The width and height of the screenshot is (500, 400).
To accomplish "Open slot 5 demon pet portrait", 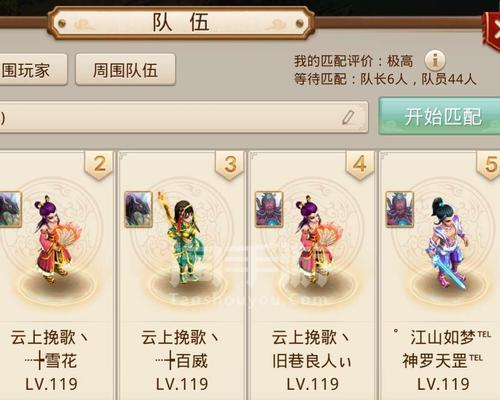I will click(399, 210).
